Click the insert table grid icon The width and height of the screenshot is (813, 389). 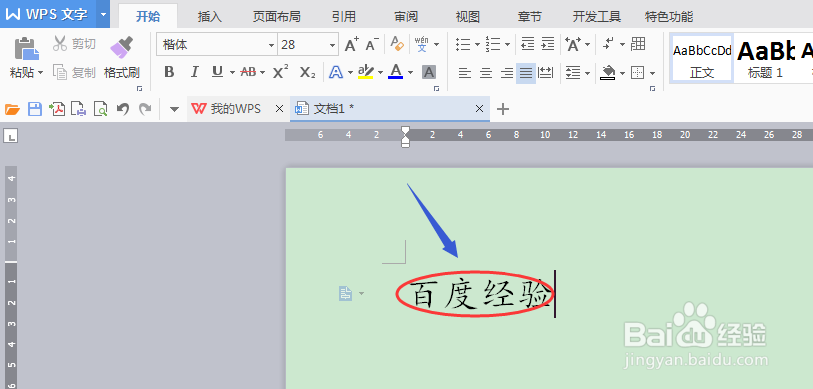(x=638, y=44)
